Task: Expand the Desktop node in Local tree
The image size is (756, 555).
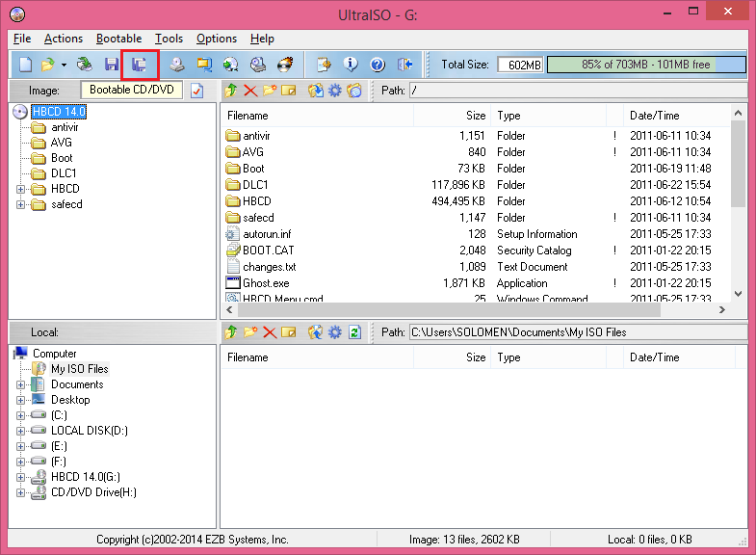Action: 20,400
